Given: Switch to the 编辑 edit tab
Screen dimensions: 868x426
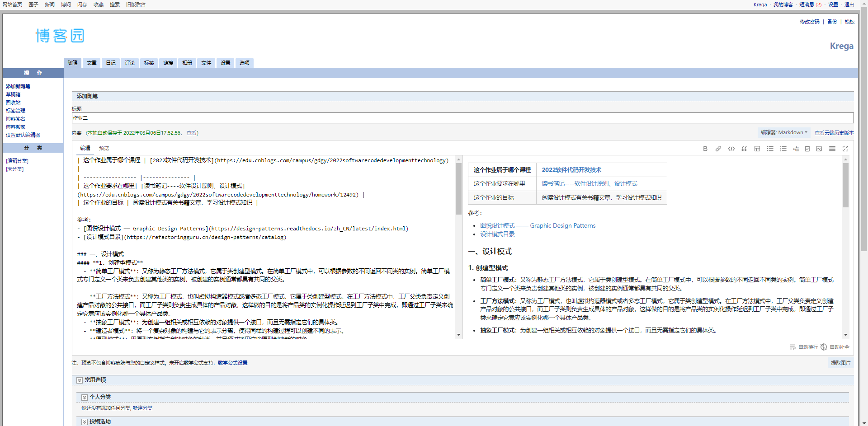Looking at the screenshot, I should click(x=85, y=148).
